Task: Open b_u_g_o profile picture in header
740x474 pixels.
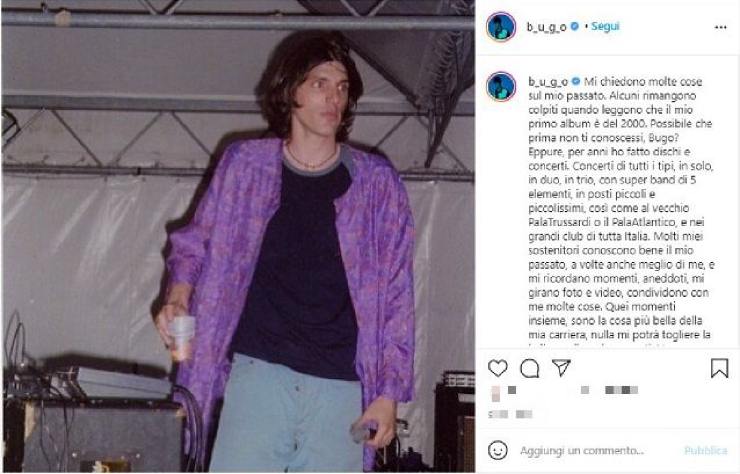Action: [x=501, y=27]
